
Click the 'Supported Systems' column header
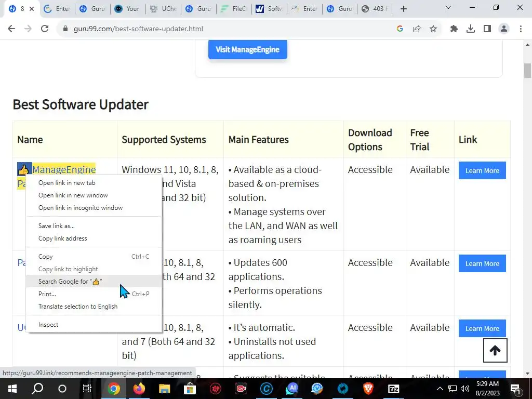(164, 139)
